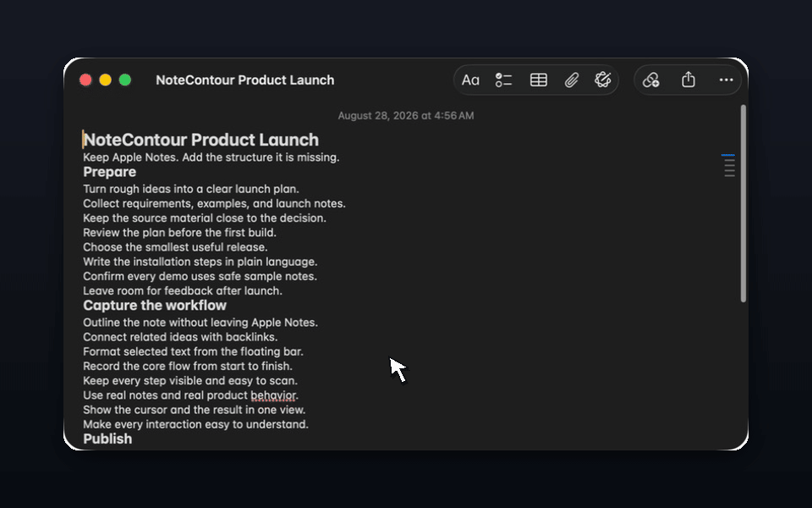Image resolution: width=812 pixels, height=508 pixels.
Task: Click line 'Connect related ideas with backlinks.'
Action: point(180,336)
